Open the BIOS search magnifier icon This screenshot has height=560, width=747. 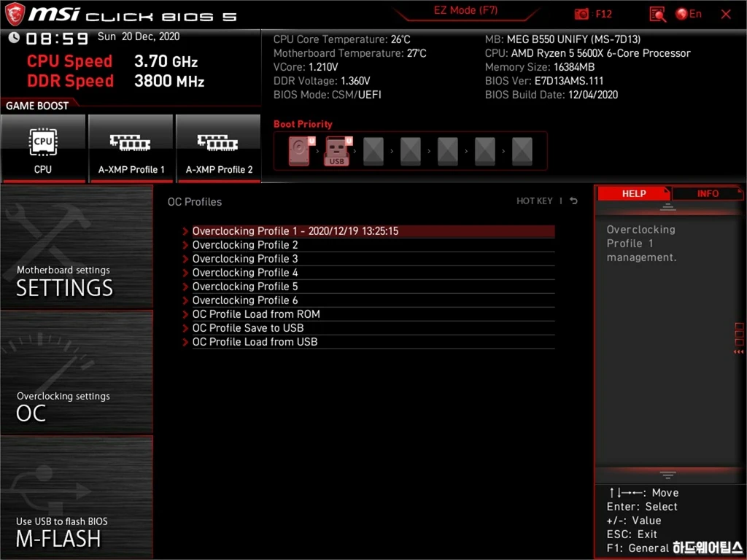coord(657,15)
